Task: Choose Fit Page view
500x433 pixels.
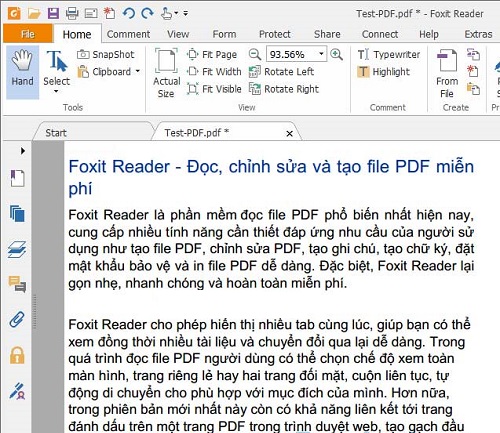Action: [212, 54]
